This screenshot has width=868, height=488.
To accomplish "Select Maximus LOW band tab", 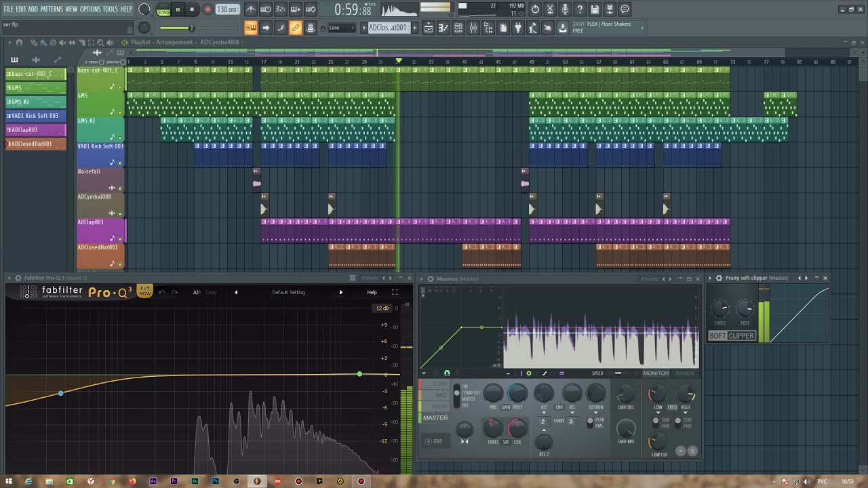I will [435, 384].
